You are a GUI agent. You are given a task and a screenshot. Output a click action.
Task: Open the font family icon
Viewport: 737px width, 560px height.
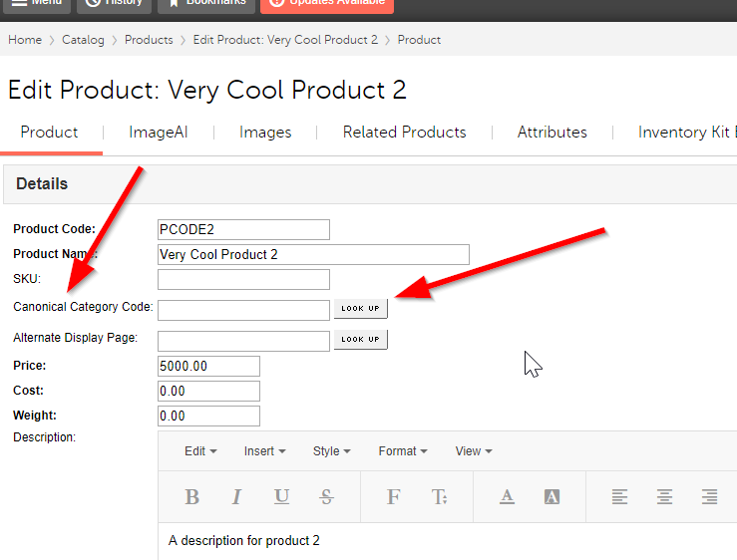coord(393,497)
